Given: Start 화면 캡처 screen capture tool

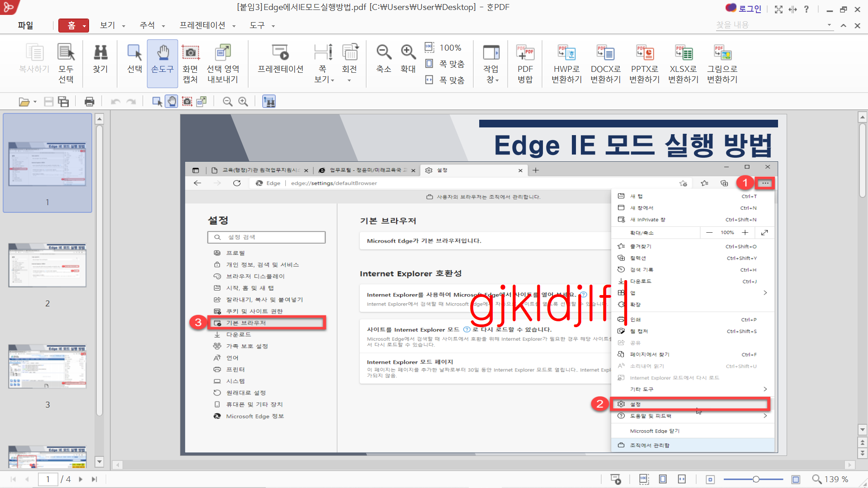Looking at the screenshot, I should (x=190, y=64).
